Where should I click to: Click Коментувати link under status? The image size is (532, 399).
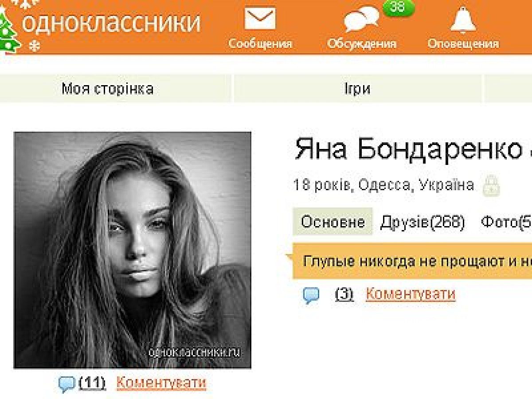coord(411,294)
